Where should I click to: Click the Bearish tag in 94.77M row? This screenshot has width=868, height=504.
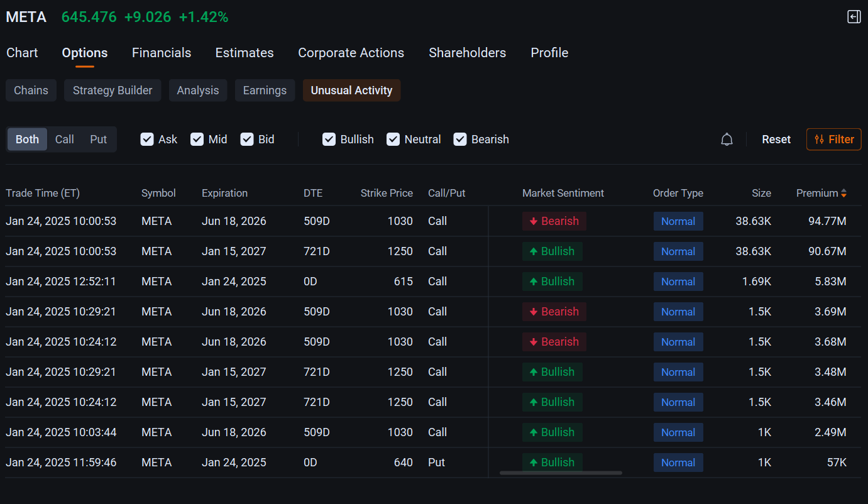coord(554,221)
